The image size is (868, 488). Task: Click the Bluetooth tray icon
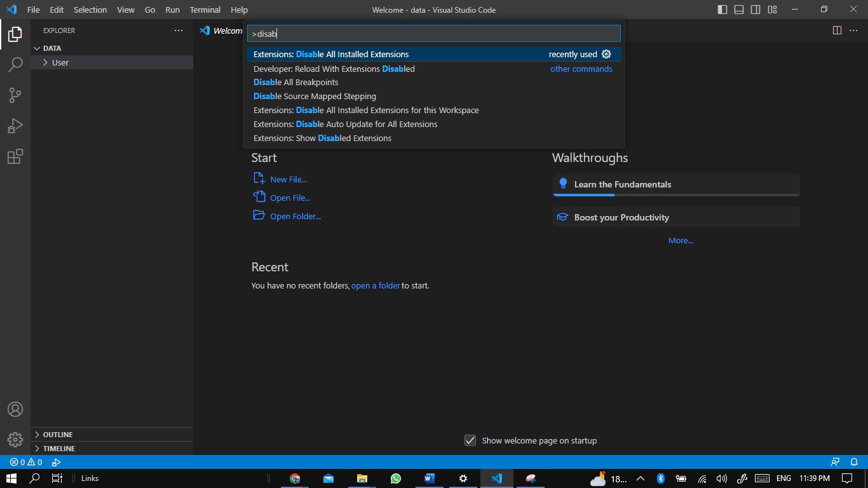tap(660, 478)
